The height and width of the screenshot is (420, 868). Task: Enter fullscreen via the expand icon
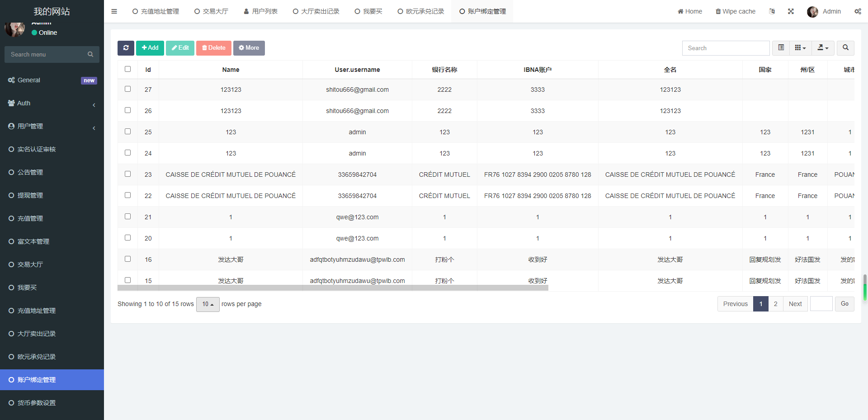pyautogui.click(x=791, y=11)
